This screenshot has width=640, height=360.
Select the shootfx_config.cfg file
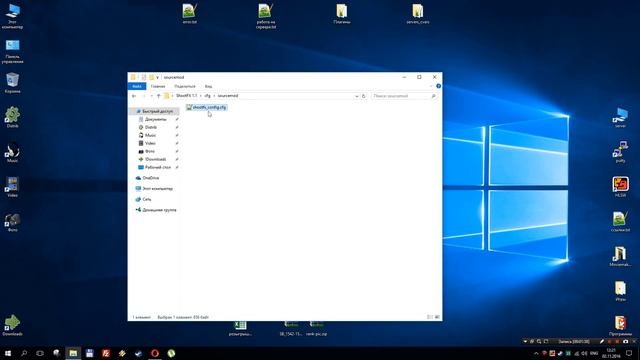coord(207,107)
